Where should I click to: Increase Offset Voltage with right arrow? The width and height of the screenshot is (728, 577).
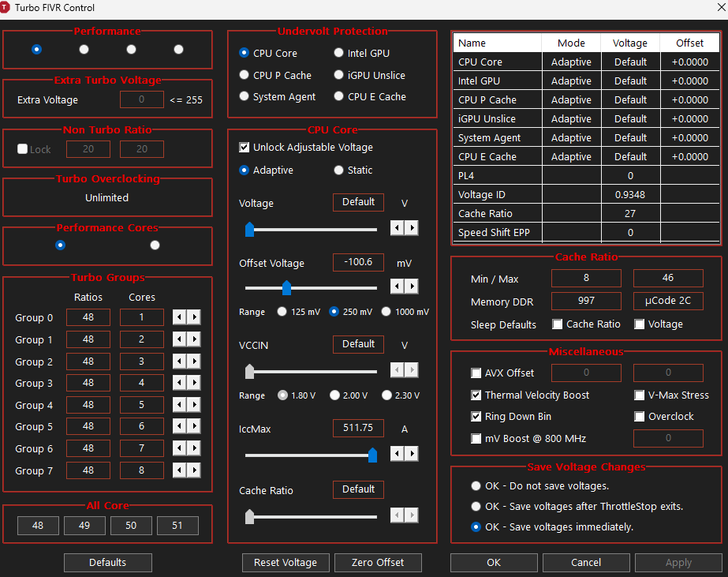[x=412, y=287]
